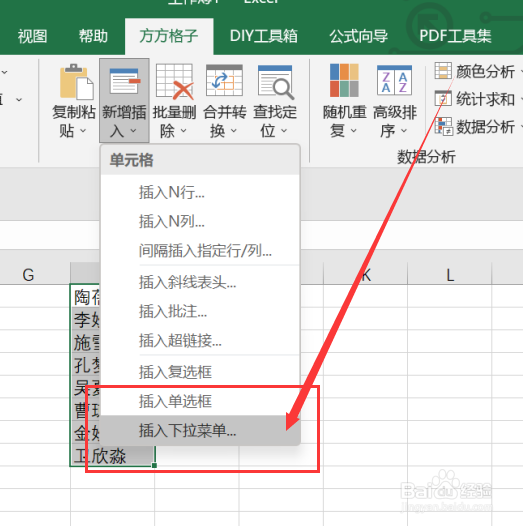Choose 插入超链接... menu item
Viewport: 523px width, 526px height.
(200, 340)
